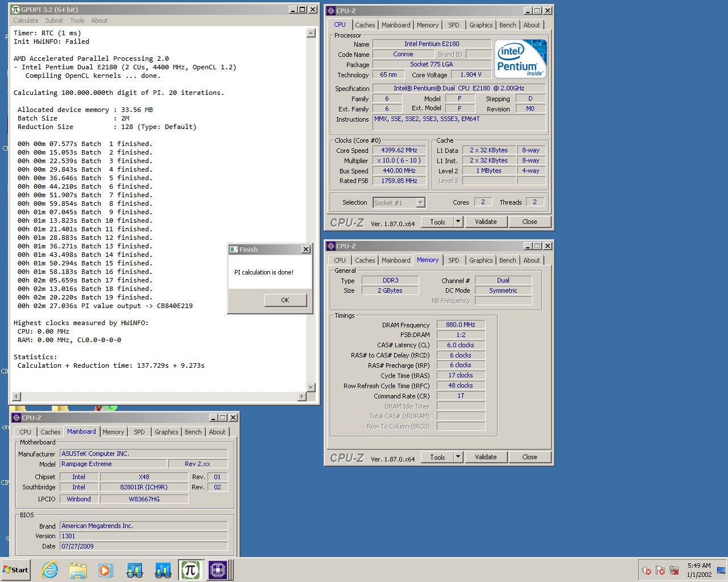The image size is (728, 582).
Task: Click Close in CPU-Z CPU window
Action: [530, 222]
